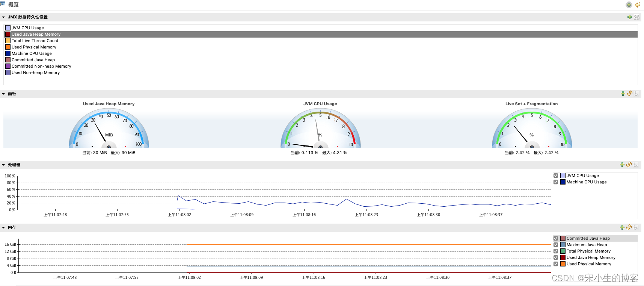Click the chart persistence icon in JMX section
Viewport: 644px width, 286px height.
(x=636, y=17)
